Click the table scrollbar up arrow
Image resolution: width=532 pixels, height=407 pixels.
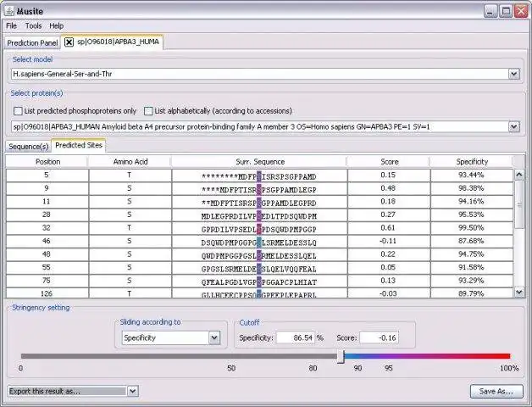click(519, 175)
